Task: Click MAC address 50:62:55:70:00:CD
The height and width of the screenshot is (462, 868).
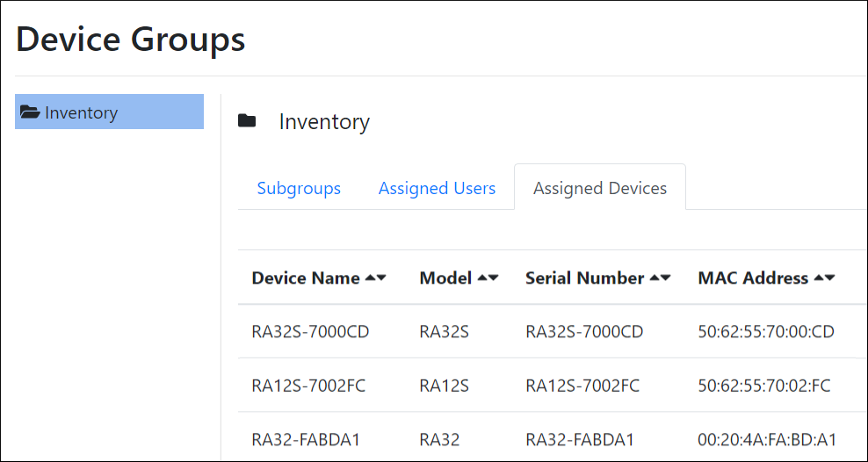Action: tap(765, 331)
